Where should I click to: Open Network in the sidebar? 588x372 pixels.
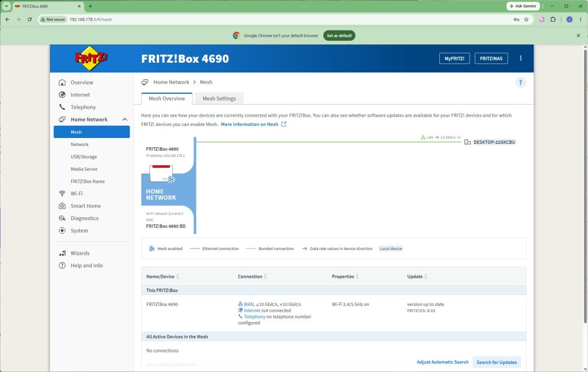pos(79,144)
